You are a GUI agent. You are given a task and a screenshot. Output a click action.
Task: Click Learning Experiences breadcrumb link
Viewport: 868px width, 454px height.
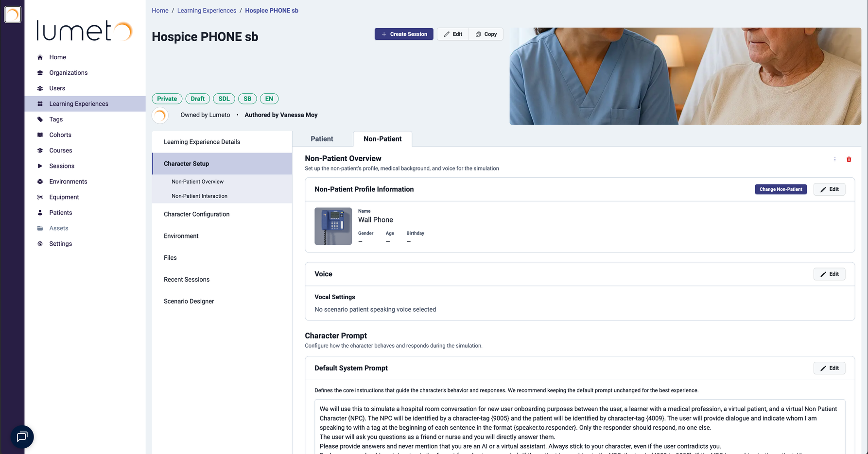(207, 10)
